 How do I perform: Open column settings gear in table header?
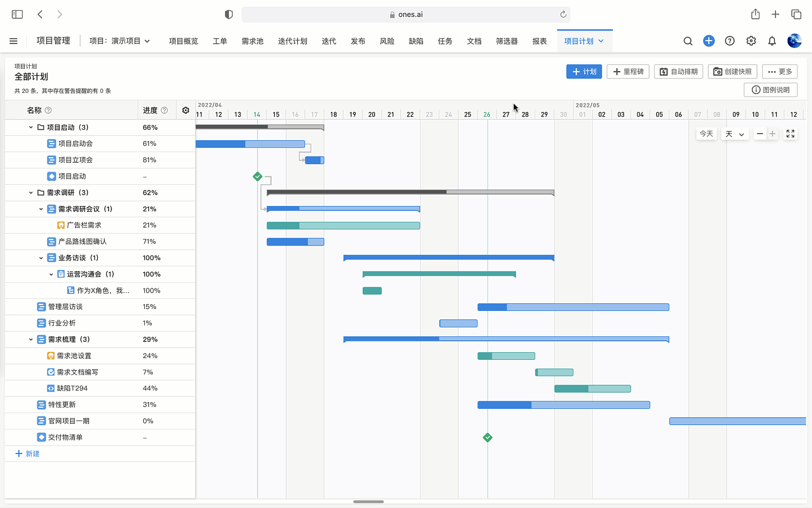186,110
